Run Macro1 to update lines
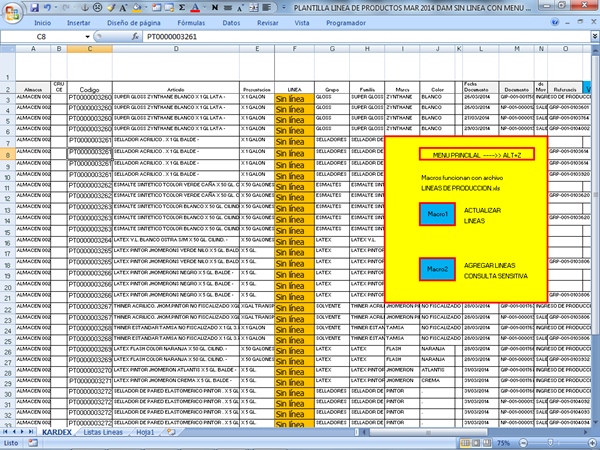 click(435, 214)
